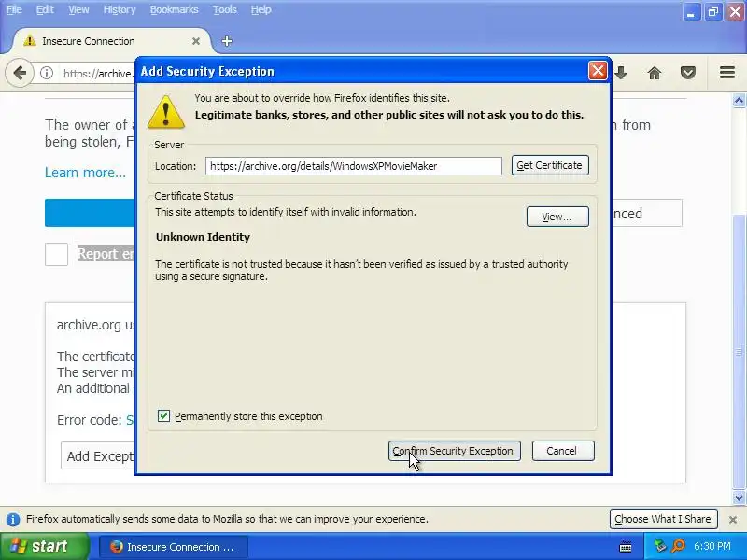The image size is (747, 560).
Task: Click the yellow warning triangle icon in dialog
Action: pos(166,112)
